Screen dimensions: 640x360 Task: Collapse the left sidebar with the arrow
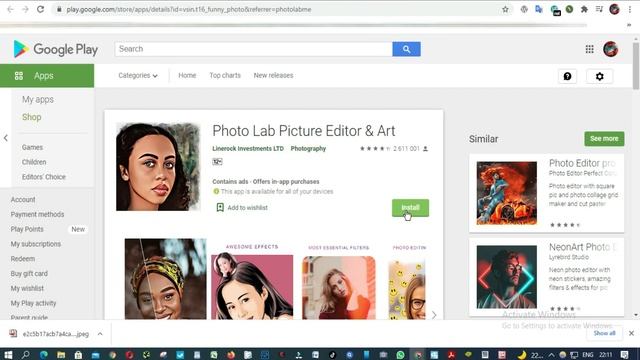6,138
